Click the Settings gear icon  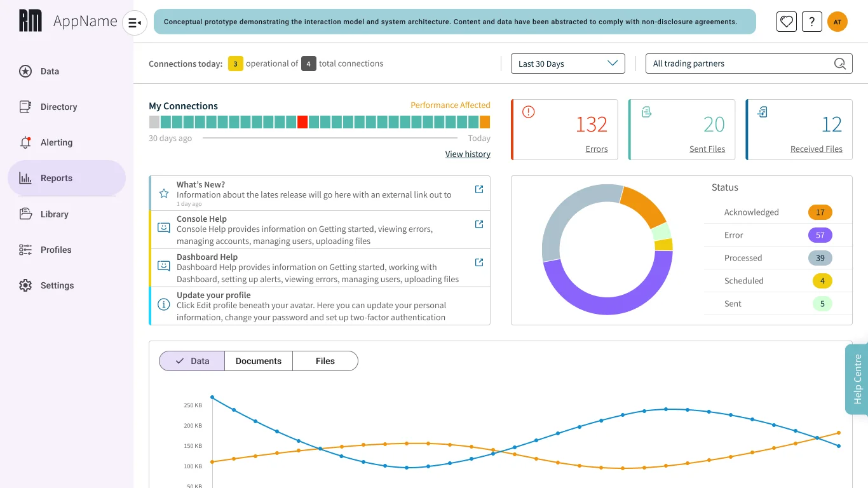25,285
